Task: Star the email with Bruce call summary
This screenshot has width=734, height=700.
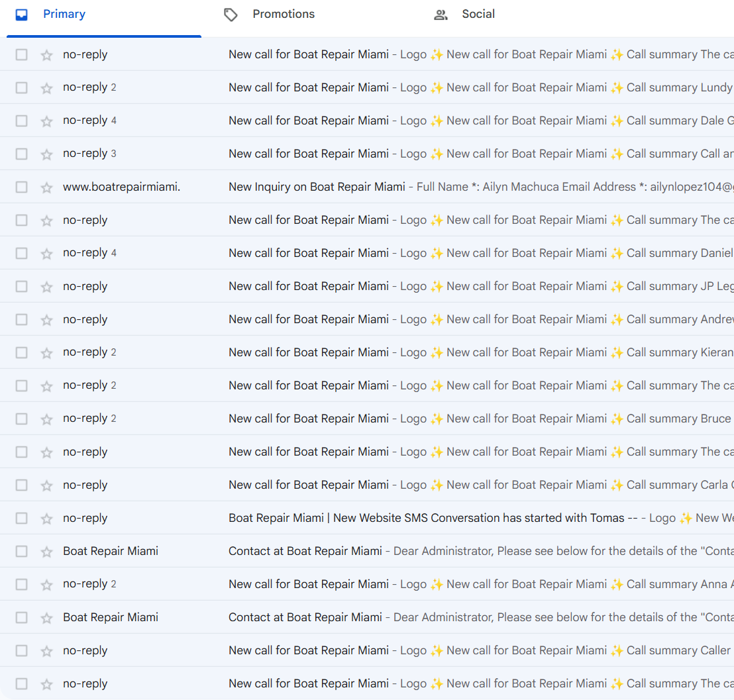Action: coord(46,418)
